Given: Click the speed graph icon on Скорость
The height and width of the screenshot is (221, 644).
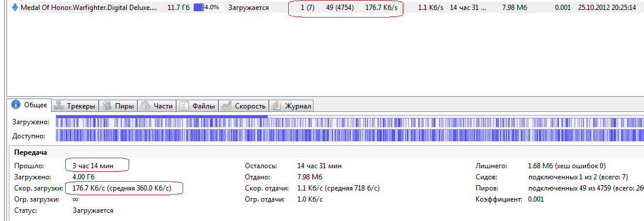Looking at the screenshot, I should 226,106.
